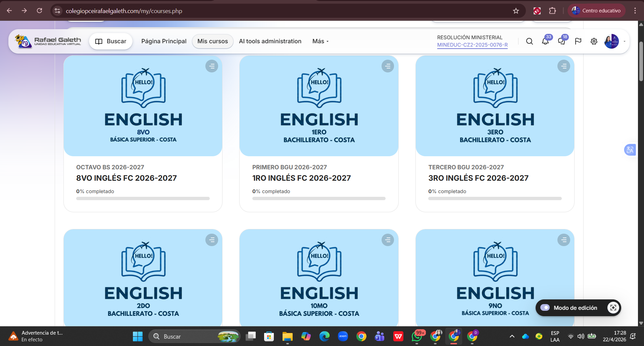Open the 2DO Bachillerato English course thumbnail
This screenshot has height=346, width=644.
tap(143, 278)
